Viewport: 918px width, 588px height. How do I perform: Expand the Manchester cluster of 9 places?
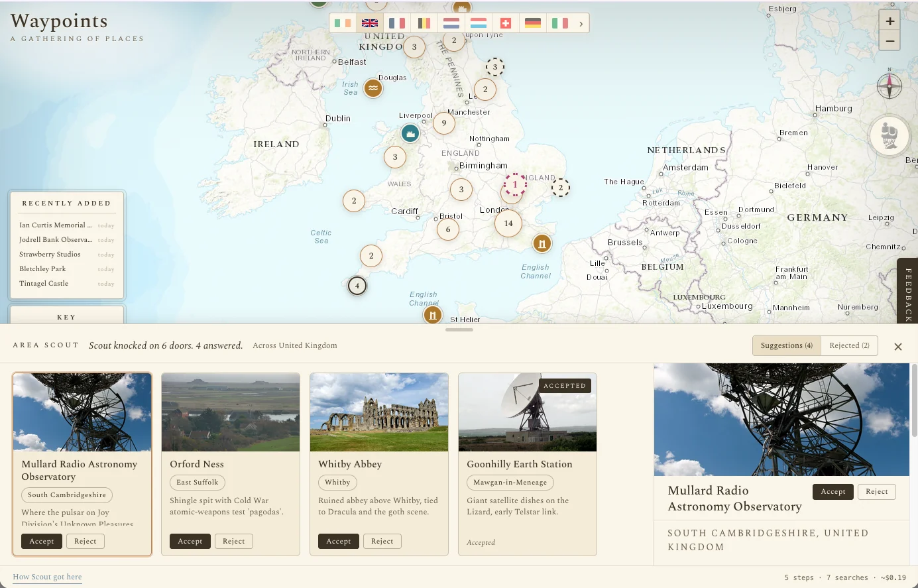point(444,123)
